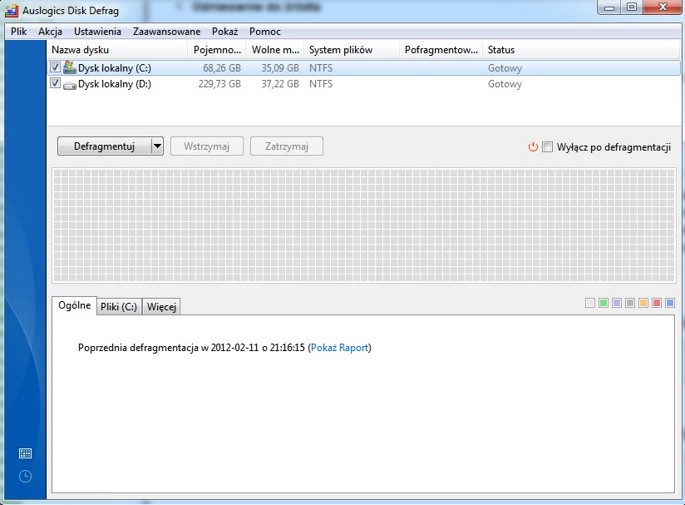Open the scheduler clock icon in sidebar
This screenshot has width=685, height=505.
point(25,476)
